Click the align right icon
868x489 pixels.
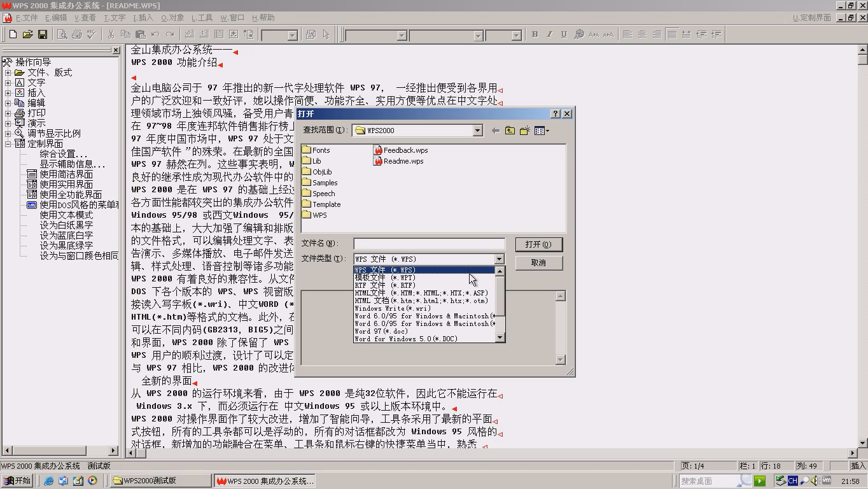click(657, 34)
